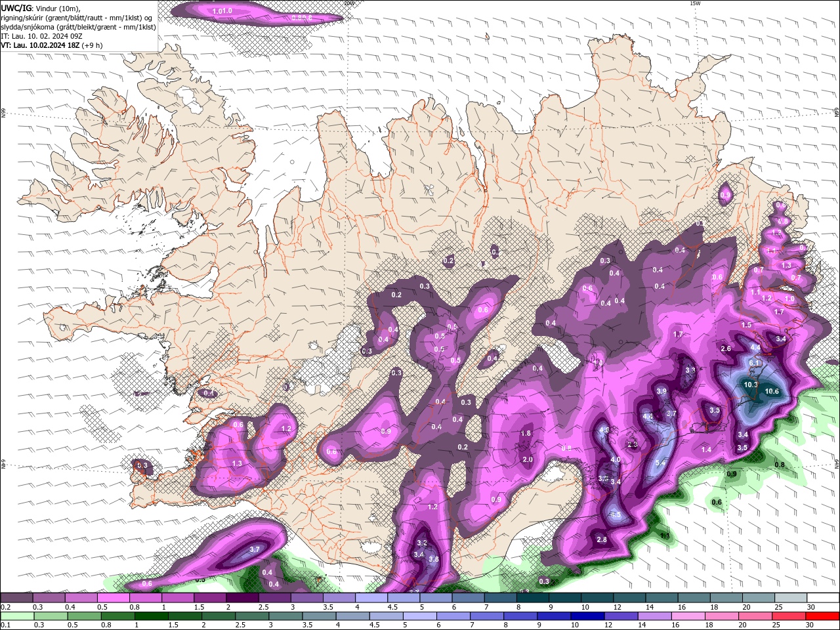Click the 0.1 label in the rain legend
This screenshot has height=630, width=840.
[6, 625]
